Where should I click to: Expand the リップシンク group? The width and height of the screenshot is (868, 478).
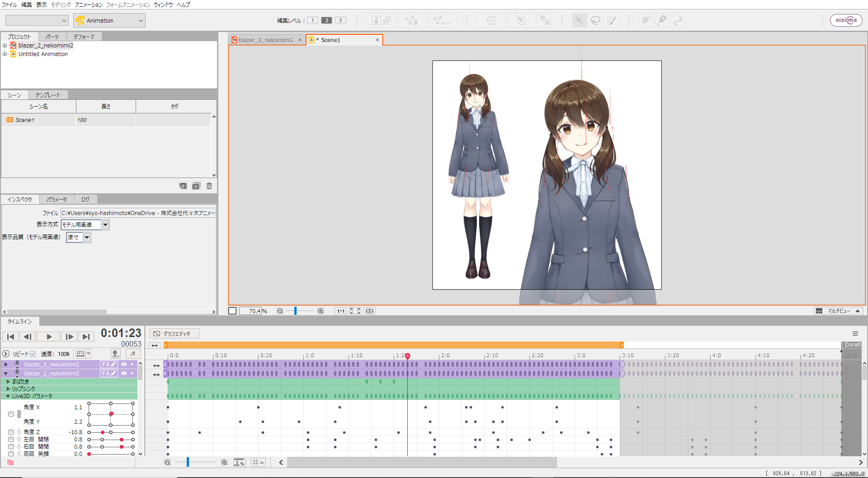8,389
